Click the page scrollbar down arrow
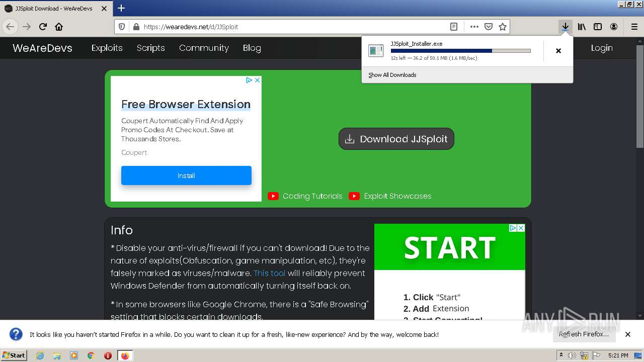 [x=640, y=316]
